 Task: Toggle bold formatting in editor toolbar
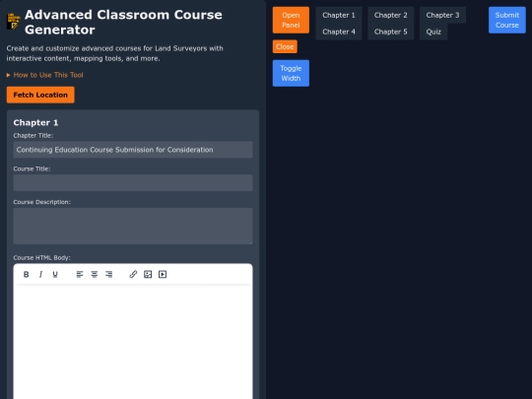click(27, 274)
